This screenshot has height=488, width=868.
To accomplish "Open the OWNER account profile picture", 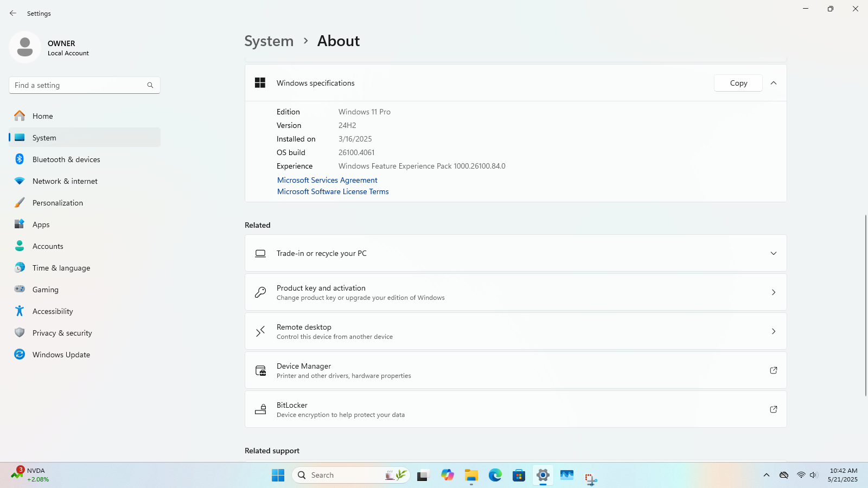I will (25, 47).
